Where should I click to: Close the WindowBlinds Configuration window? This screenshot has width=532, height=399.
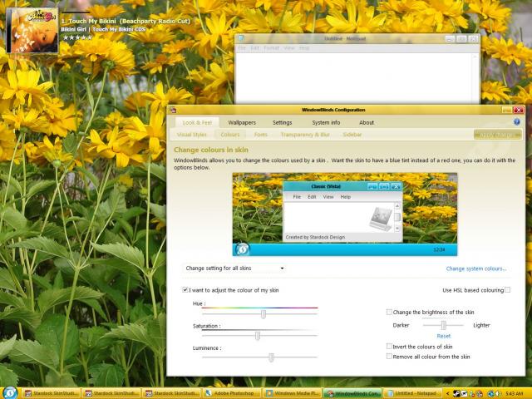[x=519, y=110]
